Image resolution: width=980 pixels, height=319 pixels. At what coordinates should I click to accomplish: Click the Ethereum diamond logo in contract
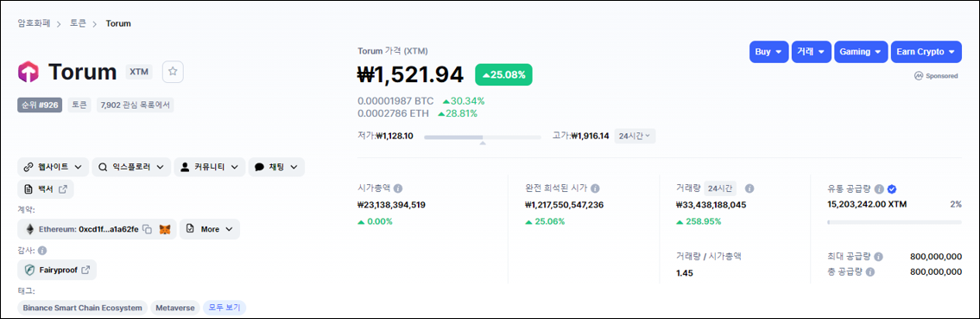pos(29,230)
